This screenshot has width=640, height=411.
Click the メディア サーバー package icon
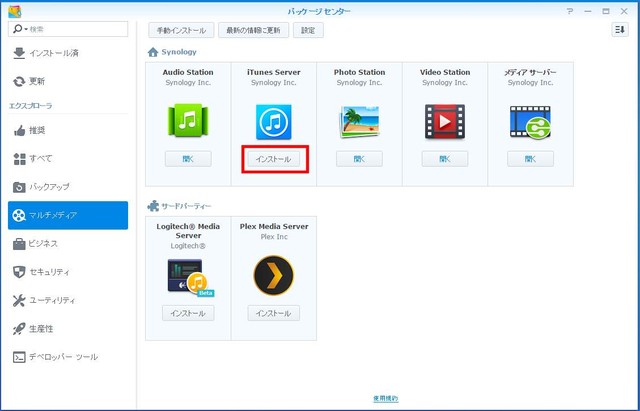[x=530, y=122]
